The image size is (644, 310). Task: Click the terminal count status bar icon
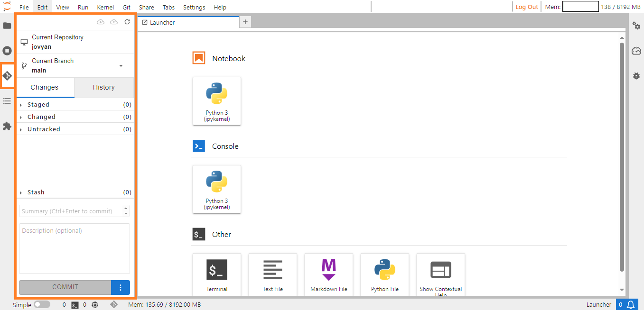(75, 305)
